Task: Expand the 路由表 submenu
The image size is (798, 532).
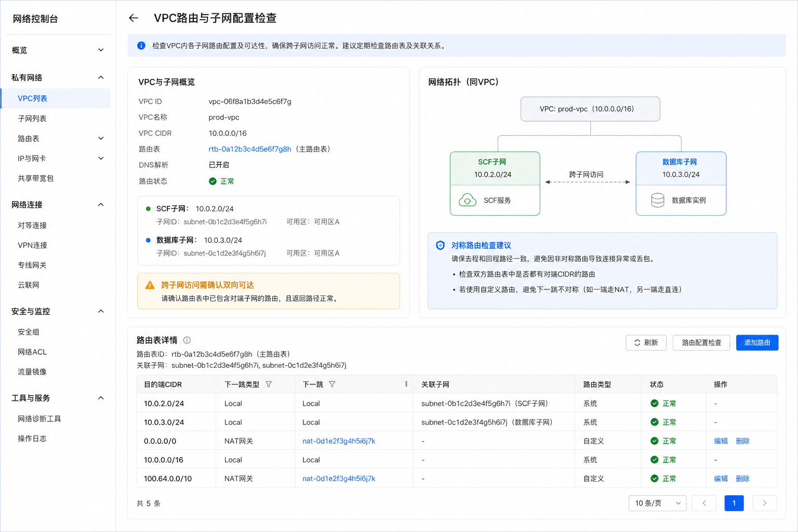Action: point(101,139)
